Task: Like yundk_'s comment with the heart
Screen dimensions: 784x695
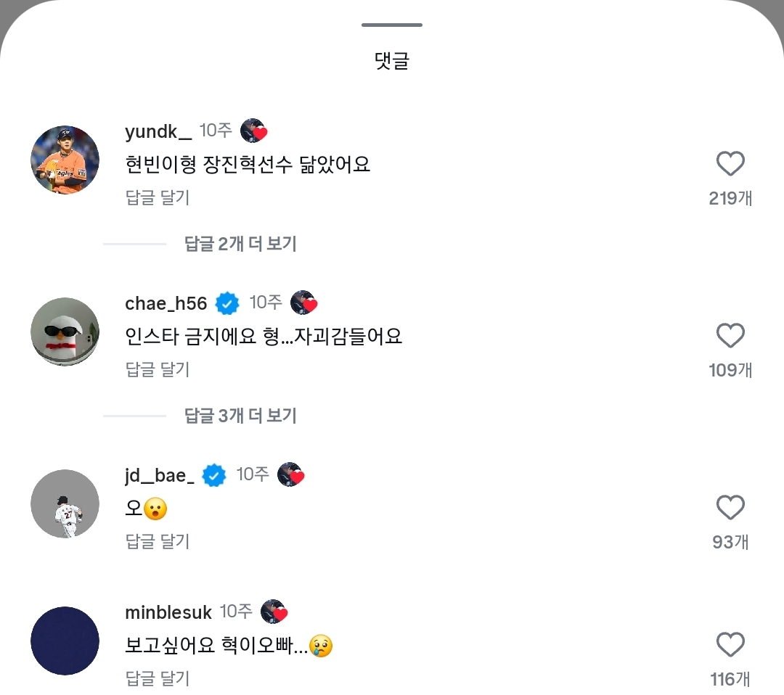Action: pyautogui.click(x=730, y=164)
